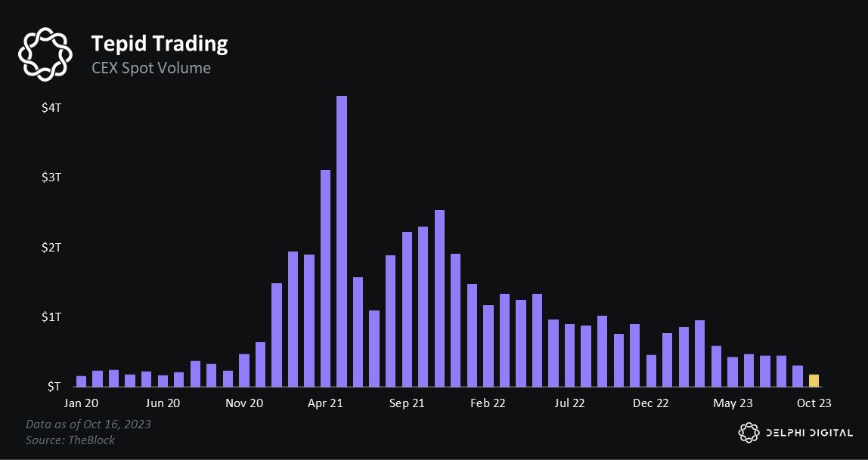The width and height of the screenshot is (868, 460).
Task: Click the $1T y-axis label
Action: click(51, 316)
